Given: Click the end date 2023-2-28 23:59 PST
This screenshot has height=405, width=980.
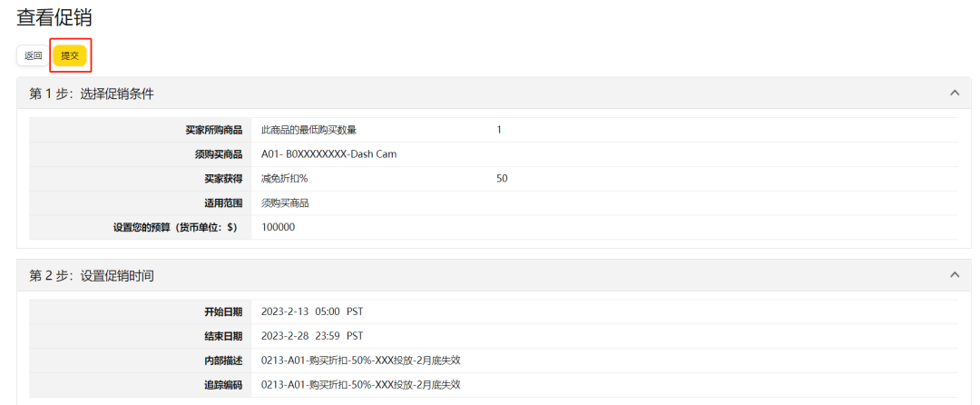Looking at the screenshot, I should tap(312, 336).
